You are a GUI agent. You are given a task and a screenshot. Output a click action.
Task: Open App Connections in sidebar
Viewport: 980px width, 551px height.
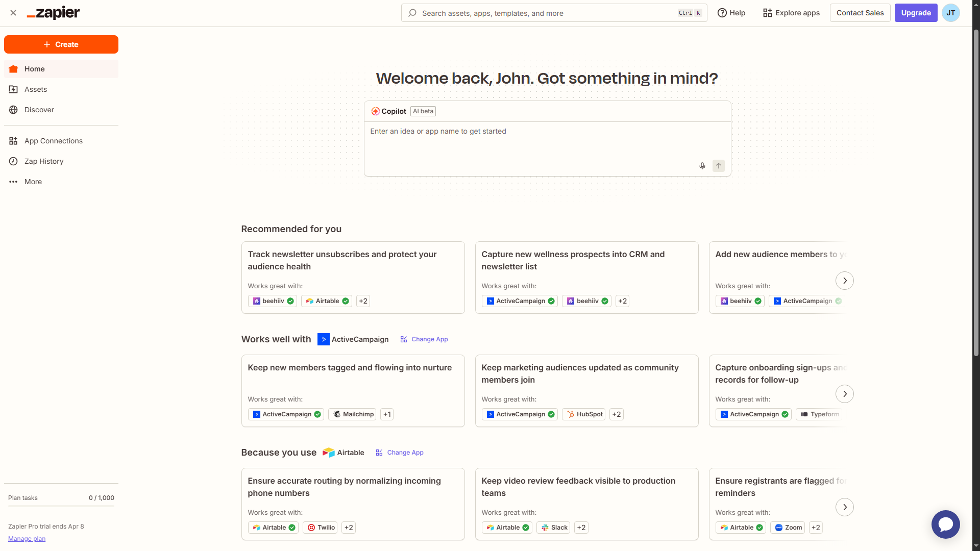pos(53,141)
